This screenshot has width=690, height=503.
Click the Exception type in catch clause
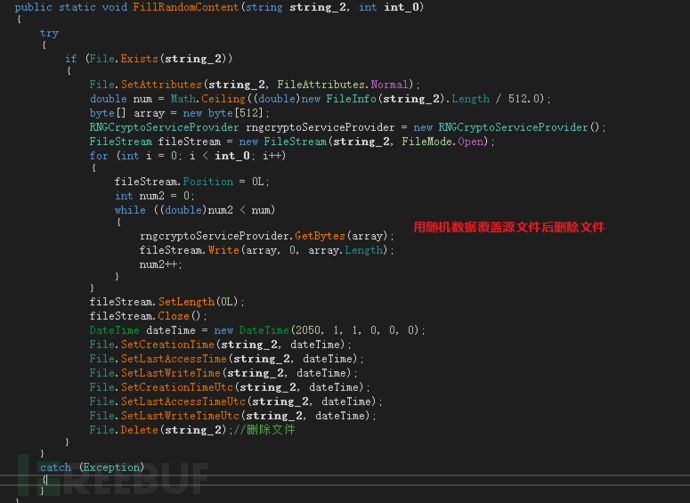coord(112,467)
